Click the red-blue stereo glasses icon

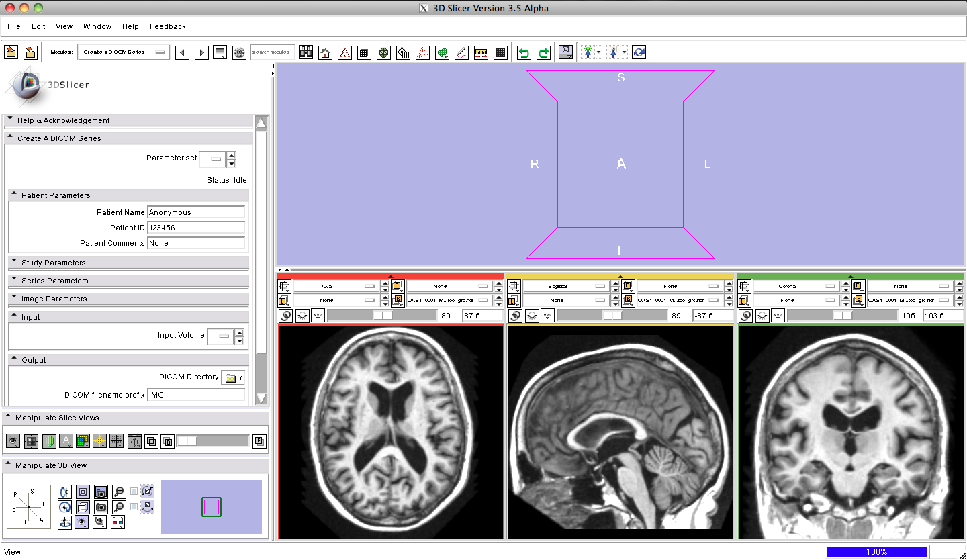(x=119, y=522)
